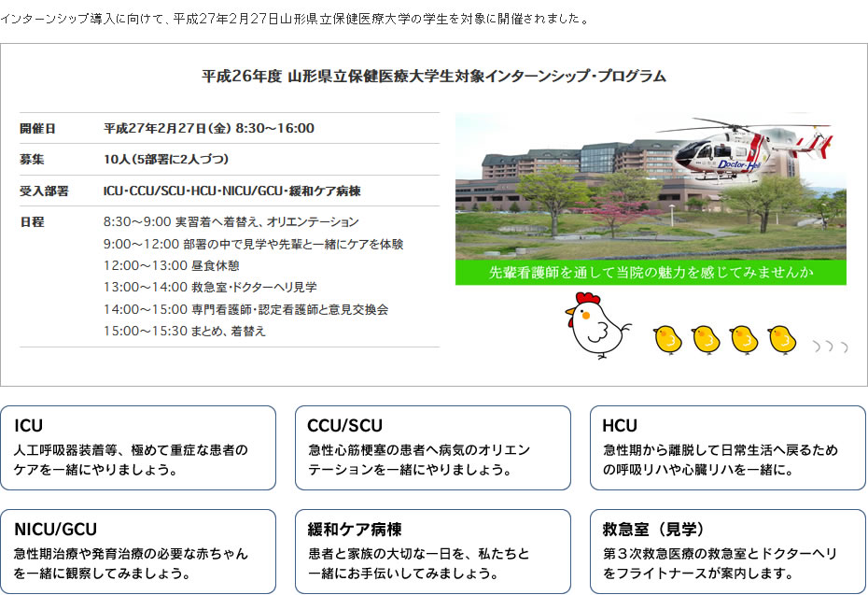This screenshot has width=868, height=595.
Task: Open the ICU information card
Action: pyautogui.click(x=140, y=446)
